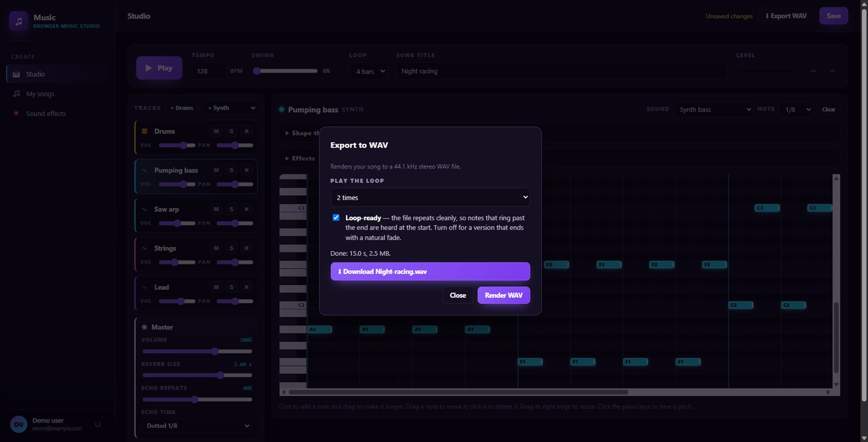Open the Note '1/8' dropdown
Screen dimensions: 868x442
coord(796,110)
